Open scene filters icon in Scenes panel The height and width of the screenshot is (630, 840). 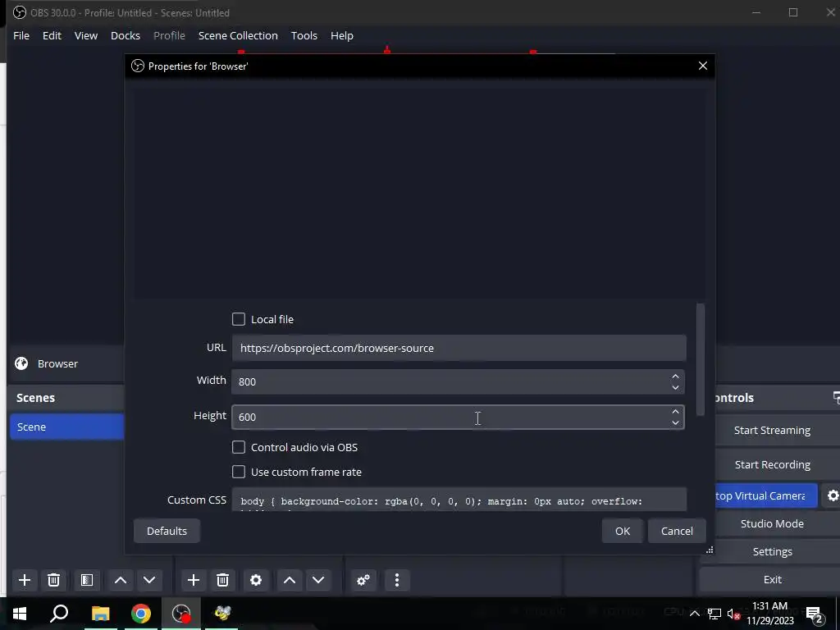tap(87, 580)
